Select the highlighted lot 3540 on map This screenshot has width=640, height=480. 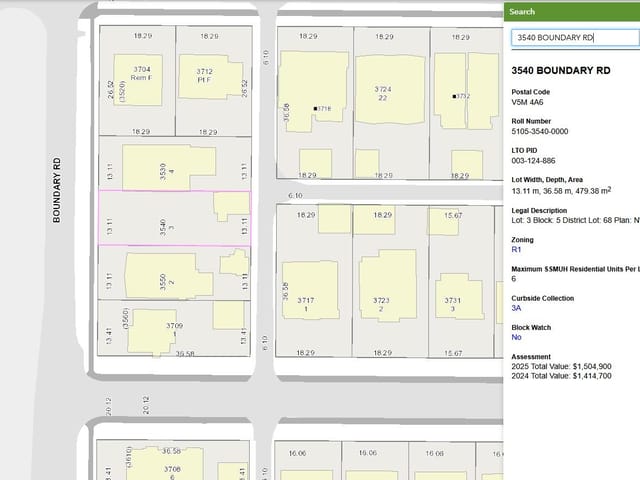175,218
